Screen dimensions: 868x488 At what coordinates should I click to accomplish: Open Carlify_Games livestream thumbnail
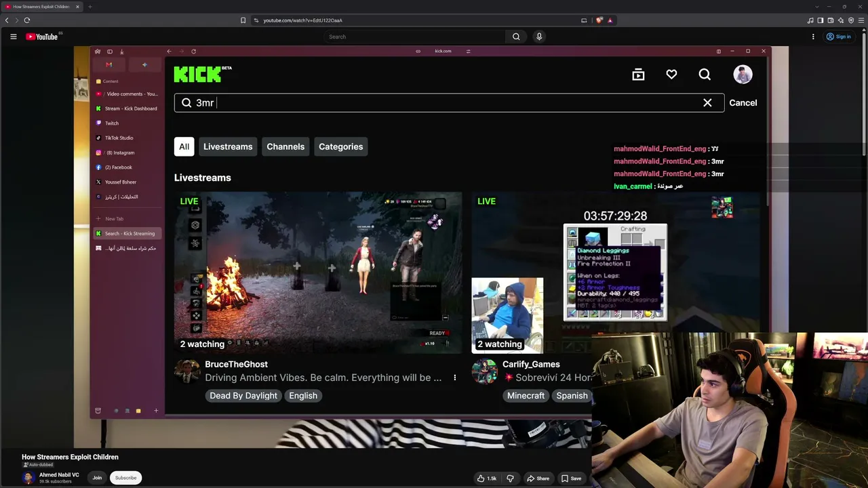616,272
